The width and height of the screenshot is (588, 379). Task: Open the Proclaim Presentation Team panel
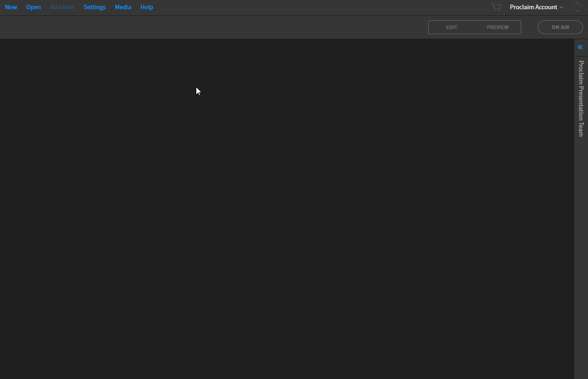(x=581, y=98)
